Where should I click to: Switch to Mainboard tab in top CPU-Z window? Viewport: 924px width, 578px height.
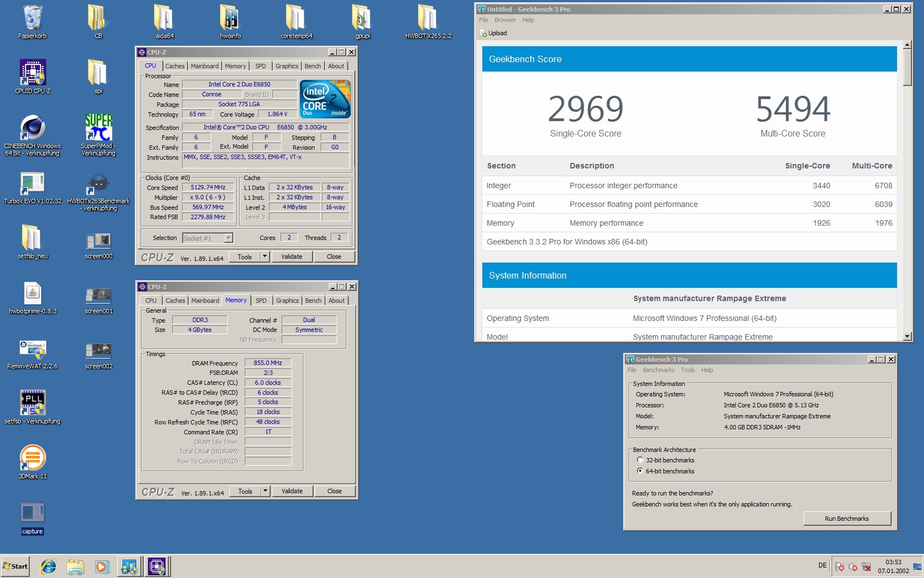tap(205, 66)
